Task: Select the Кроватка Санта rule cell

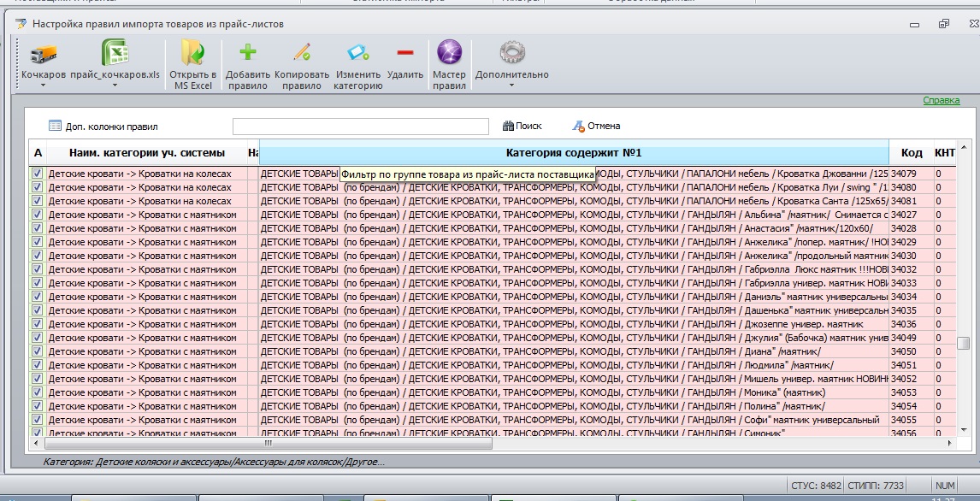Action: 574,201
